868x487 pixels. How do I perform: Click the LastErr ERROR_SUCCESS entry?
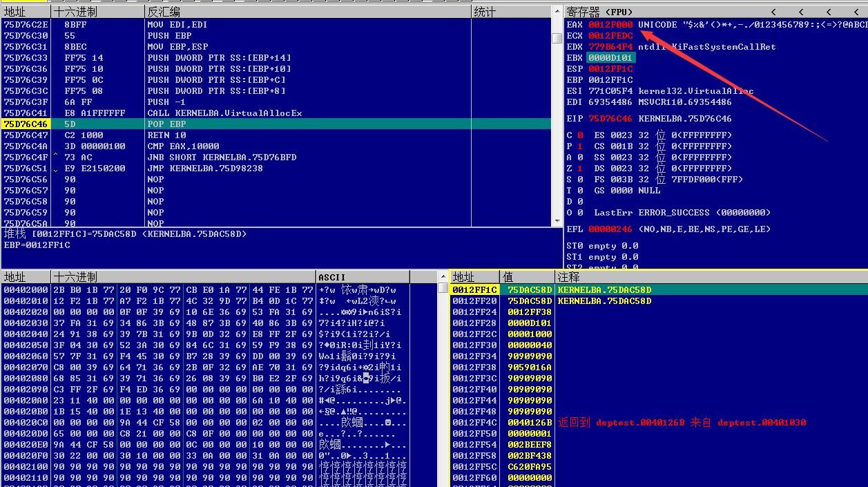[682, 212]
